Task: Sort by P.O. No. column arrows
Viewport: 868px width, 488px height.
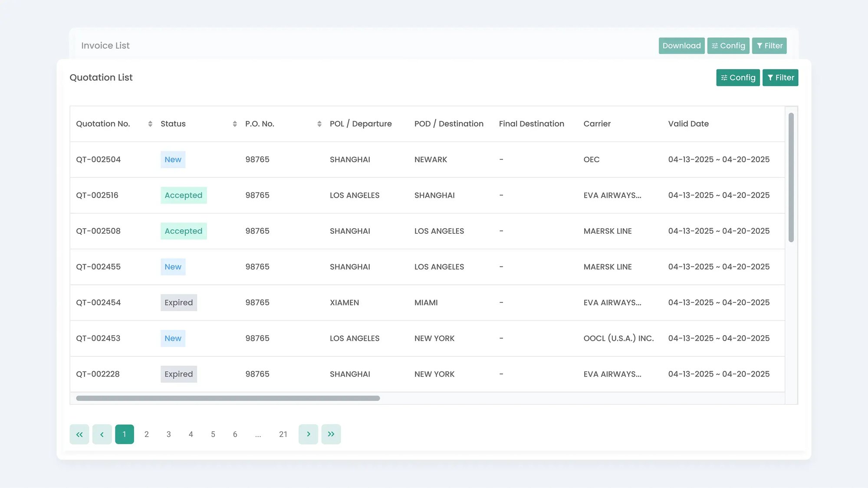Action: tap(319, 124)
